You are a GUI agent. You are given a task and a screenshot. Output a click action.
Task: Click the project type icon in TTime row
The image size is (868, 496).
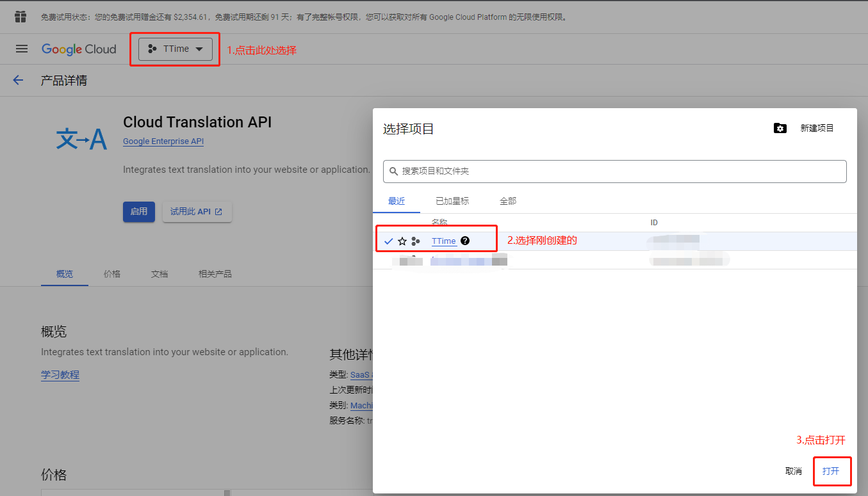(x=416, y=241)
